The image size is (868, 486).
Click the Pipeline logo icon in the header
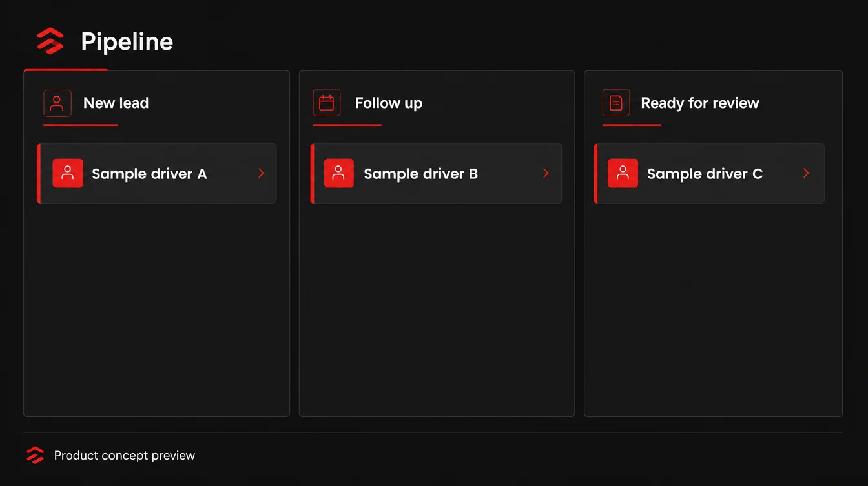50,41
